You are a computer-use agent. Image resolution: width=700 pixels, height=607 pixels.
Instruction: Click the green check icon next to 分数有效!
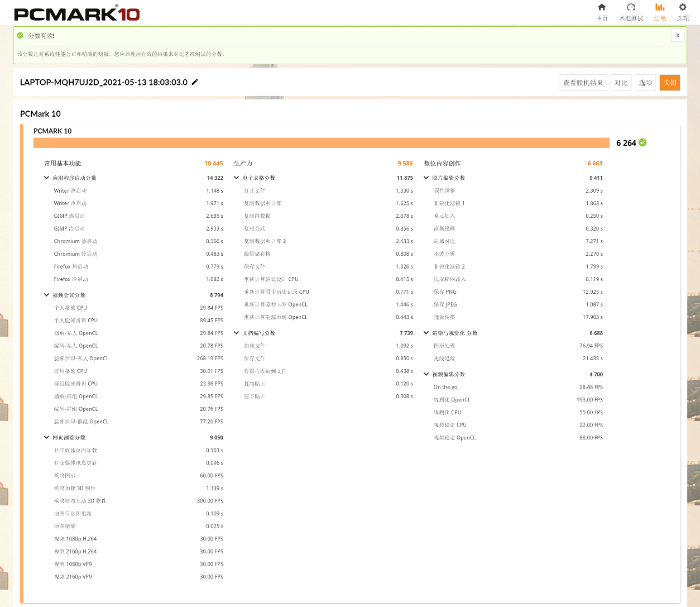[21, 35]
